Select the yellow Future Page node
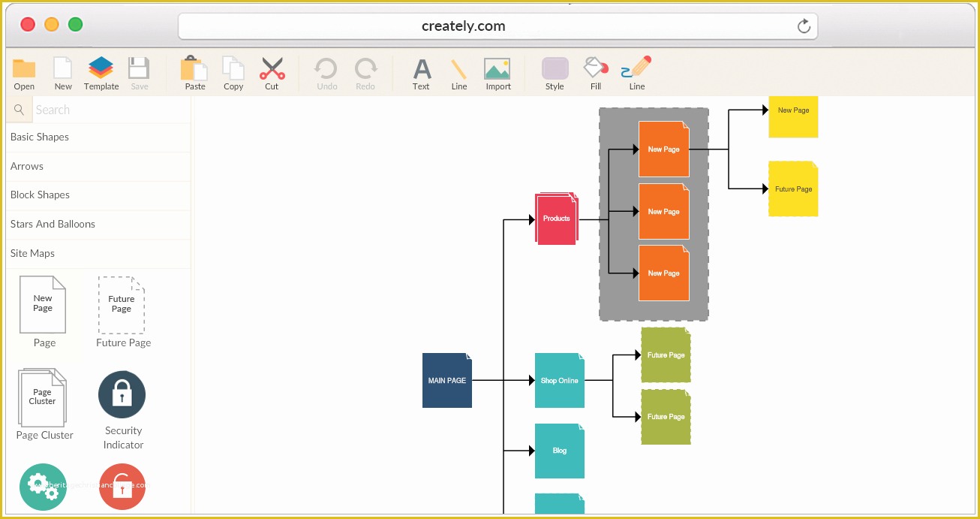 pos(793,189)
